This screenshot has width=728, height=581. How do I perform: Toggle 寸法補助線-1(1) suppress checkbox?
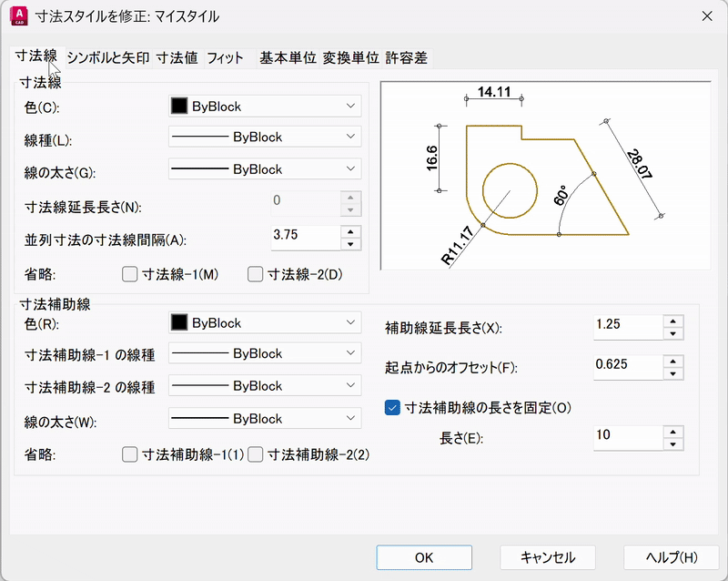tap(129, 454)
